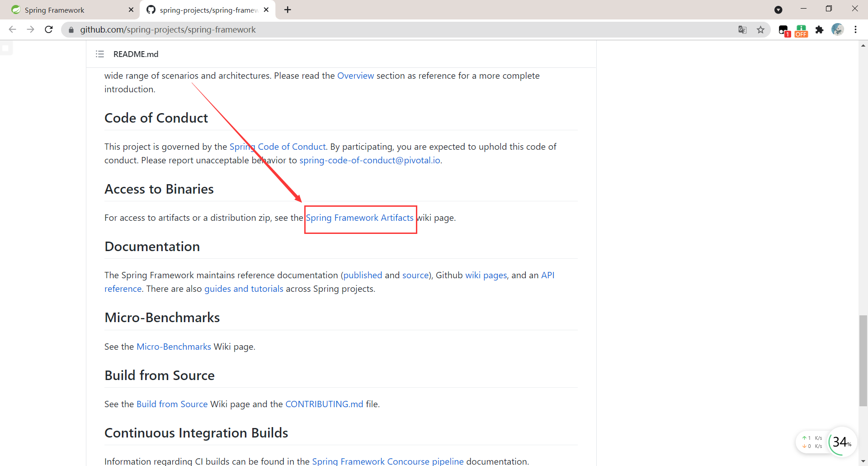Open the Micro-Benchmarks link
This screenshot has height=466, width=868.
174,347
